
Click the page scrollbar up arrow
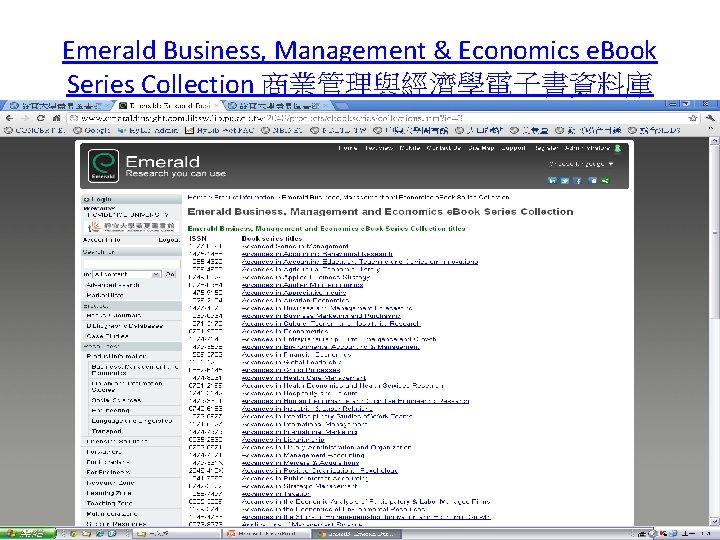point(714,141)
